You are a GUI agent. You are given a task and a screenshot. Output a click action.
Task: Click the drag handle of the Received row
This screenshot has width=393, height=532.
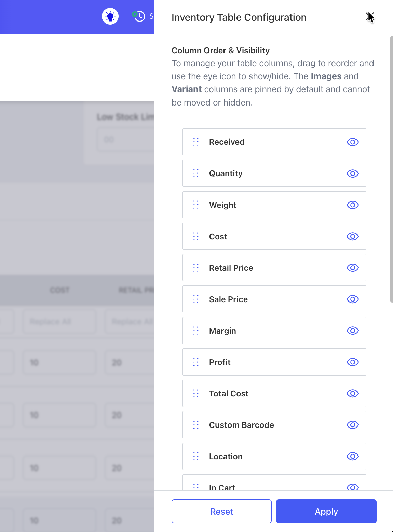(x=196, y=142)
